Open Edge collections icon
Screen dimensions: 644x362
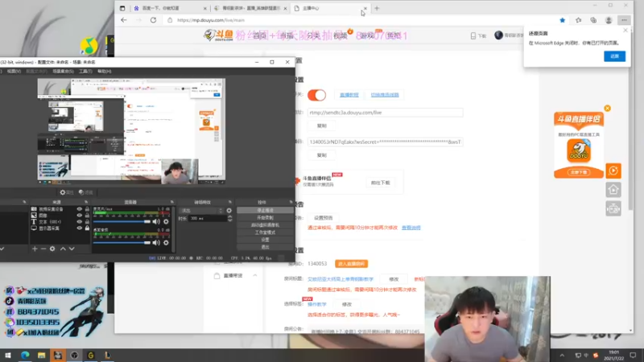[593, 20]
